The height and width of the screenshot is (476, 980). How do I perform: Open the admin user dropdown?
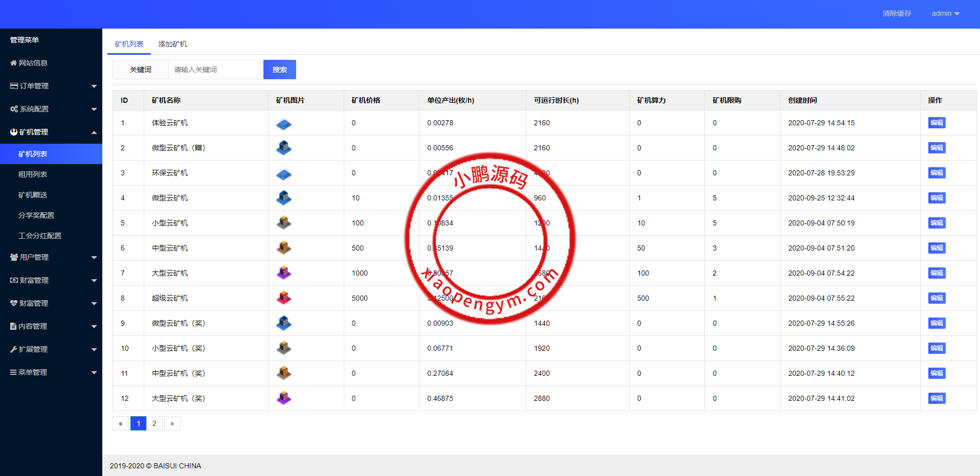click(x=945, y=13)
